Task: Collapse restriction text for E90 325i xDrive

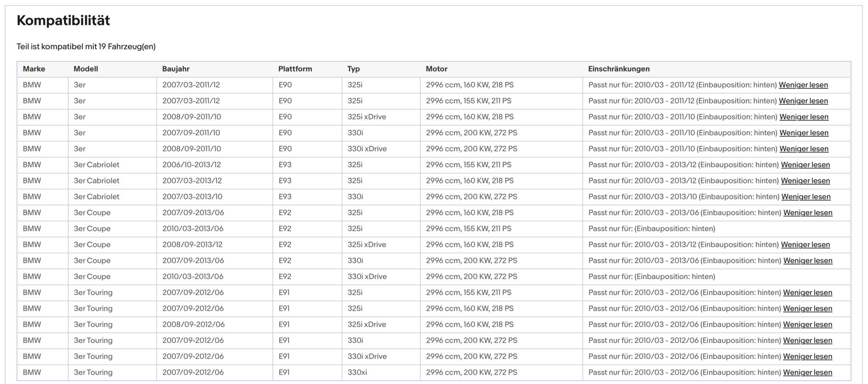Action: tap(804, 117)
